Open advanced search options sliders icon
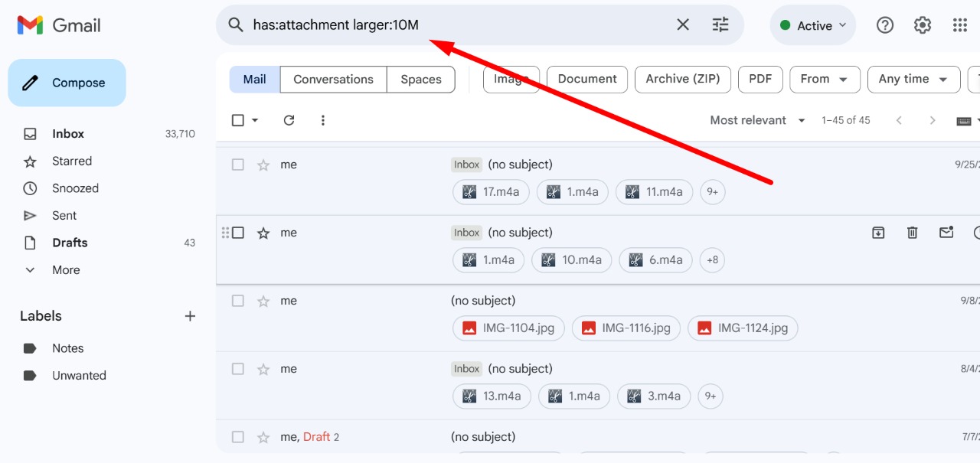The height and width of the screenshot is (463, 980). pyautogui.click(x=720, y=24)
